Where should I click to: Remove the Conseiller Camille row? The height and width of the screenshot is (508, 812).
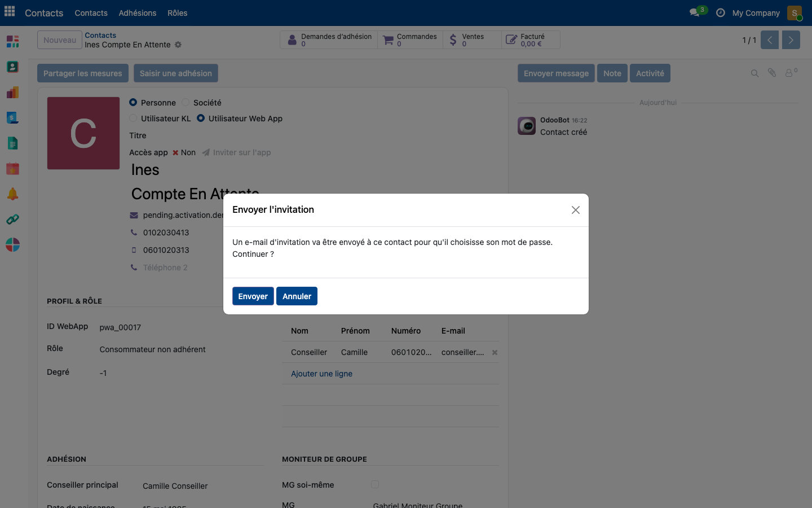pyautogui.click(x=495, y=352)
